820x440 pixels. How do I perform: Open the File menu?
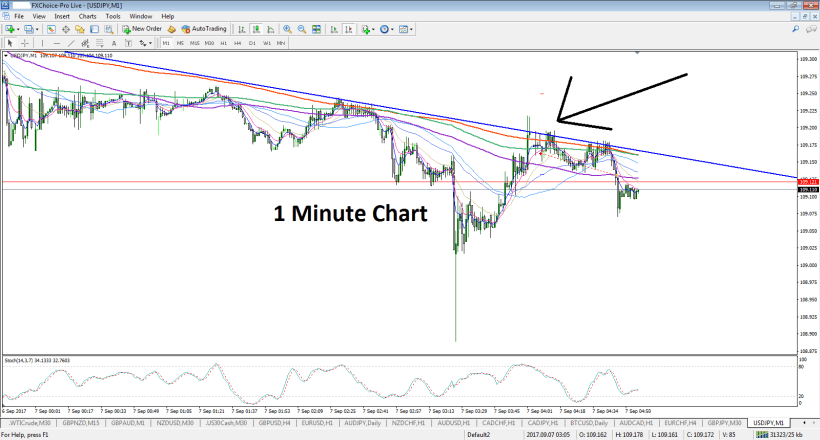tap(19, 16)
